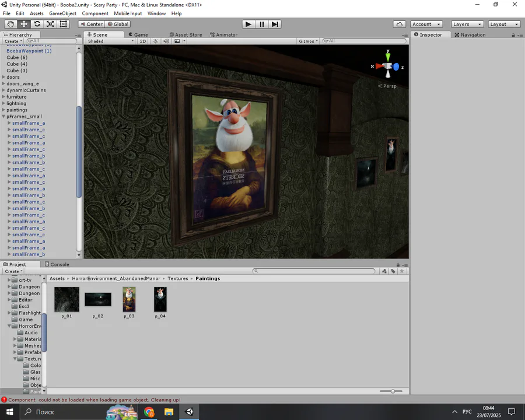Viewport: 525px width, 420px height.
Task: Open the Component menu
Action: pyautogui.click(x=95, y=13)
